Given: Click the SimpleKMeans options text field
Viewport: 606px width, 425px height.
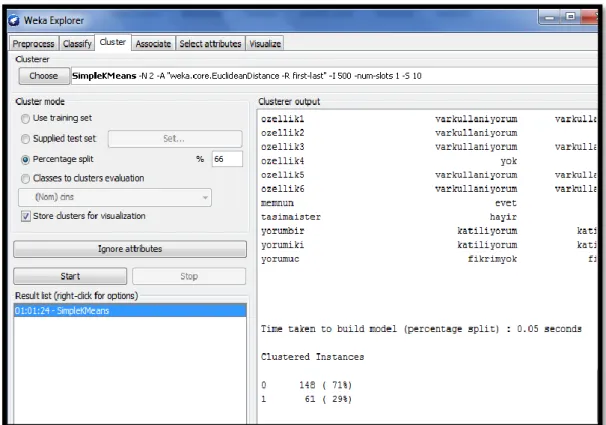Looking at the screenshot, I should [x=334, y=76].
